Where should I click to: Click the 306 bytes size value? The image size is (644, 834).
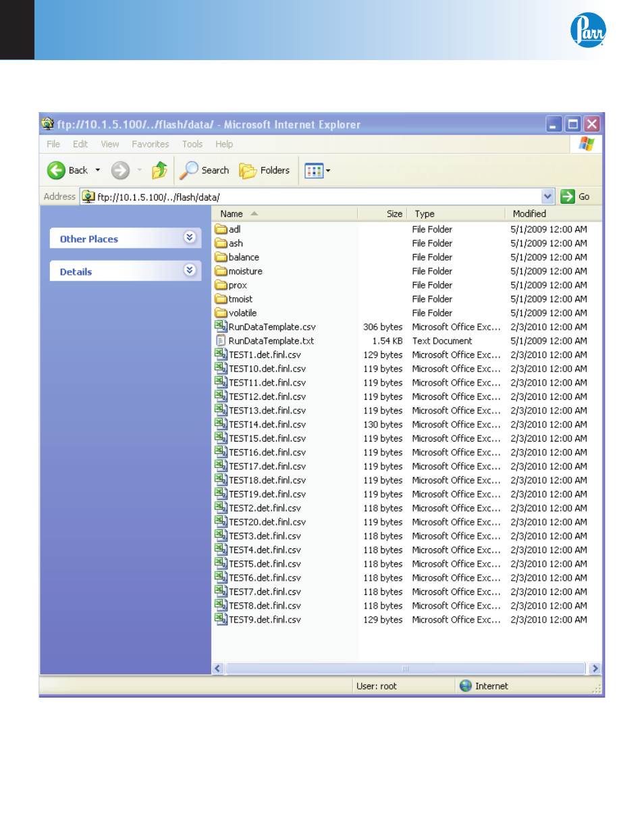383,327
